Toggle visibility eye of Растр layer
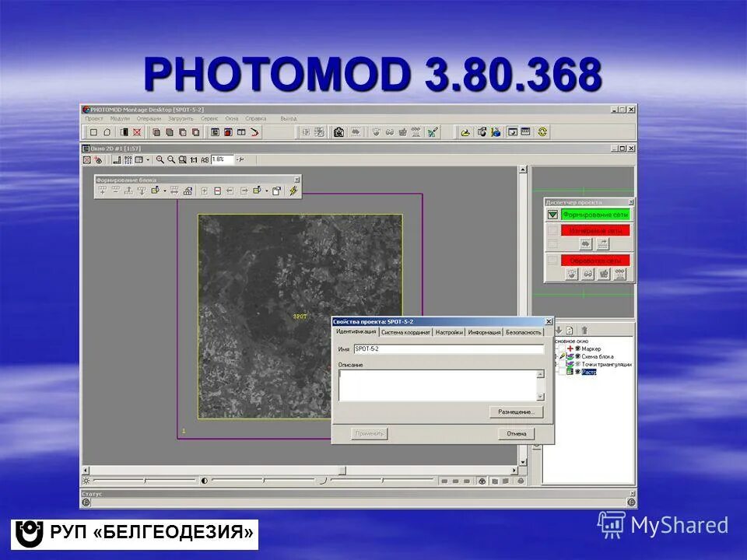Viewport: 747px width, 560px height. point(578,372)
